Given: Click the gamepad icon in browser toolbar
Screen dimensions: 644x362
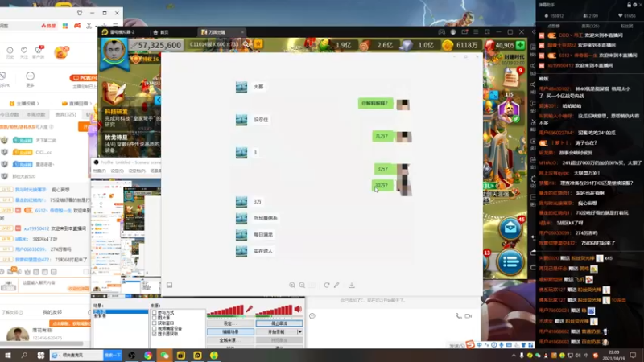Looking at the screenshot, I should point(77,26).
